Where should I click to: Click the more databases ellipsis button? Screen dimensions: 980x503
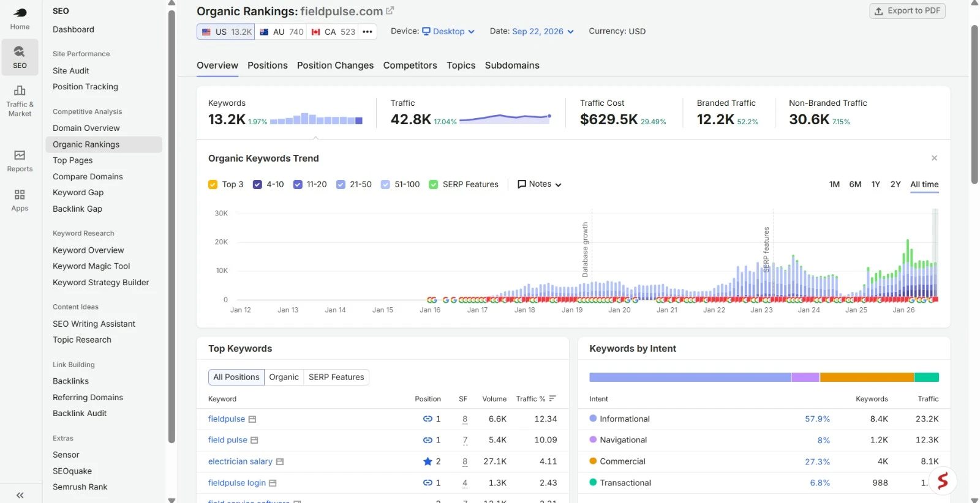click(x=367, y=32)
